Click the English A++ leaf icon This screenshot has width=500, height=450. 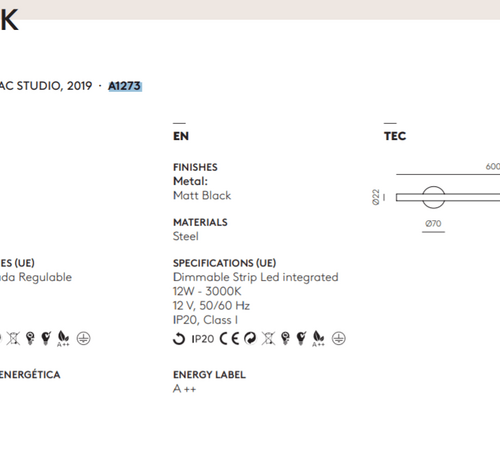click(x=318, y=338)
